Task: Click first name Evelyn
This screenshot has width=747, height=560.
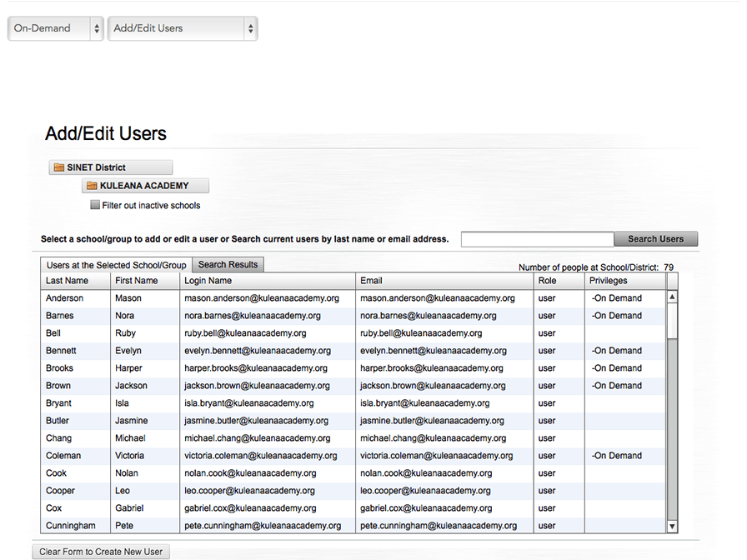Action: tap(128, 351)
